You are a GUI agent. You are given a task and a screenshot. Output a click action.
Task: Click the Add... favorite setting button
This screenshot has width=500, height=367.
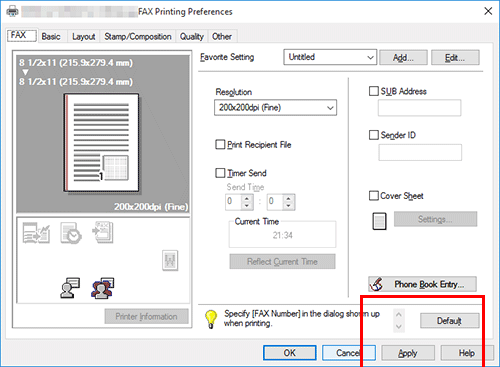point(403,58)
